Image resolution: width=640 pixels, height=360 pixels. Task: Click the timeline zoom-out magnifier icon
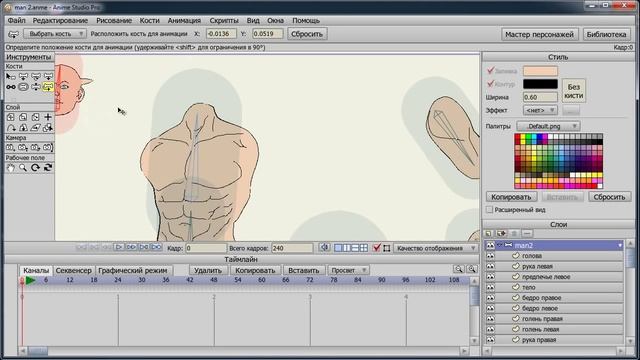coord(459,269)
